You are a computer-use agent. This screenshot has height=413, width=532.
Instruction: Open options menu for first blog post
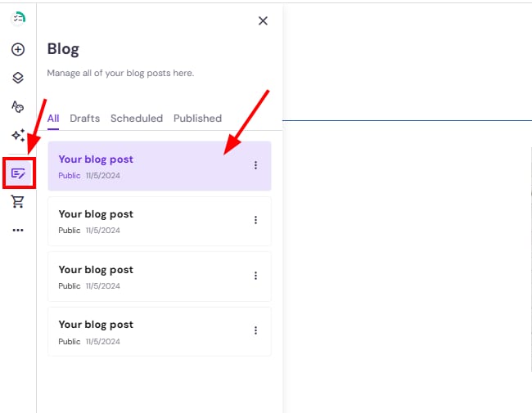(255, 165)
